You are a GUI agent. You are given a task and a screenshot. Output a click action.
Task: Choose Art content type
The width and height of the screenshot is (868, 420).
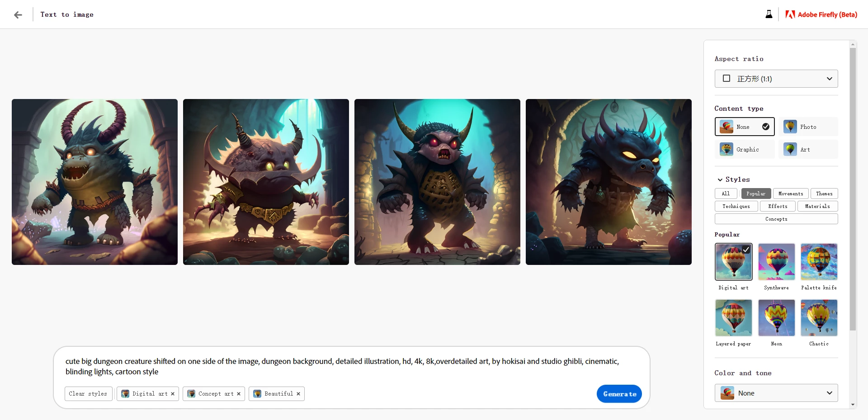coord(808,149)
